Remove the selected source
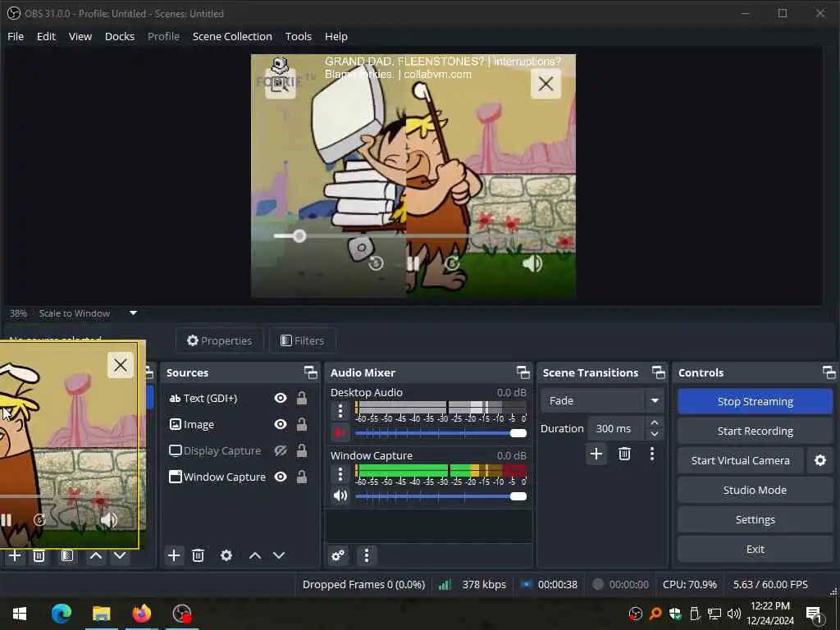 pos(199,555)
